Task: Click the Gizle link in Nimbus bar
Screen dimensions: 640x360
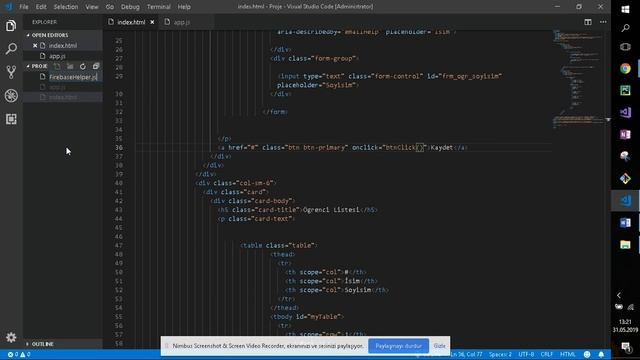Action: (x=439, y=346)
